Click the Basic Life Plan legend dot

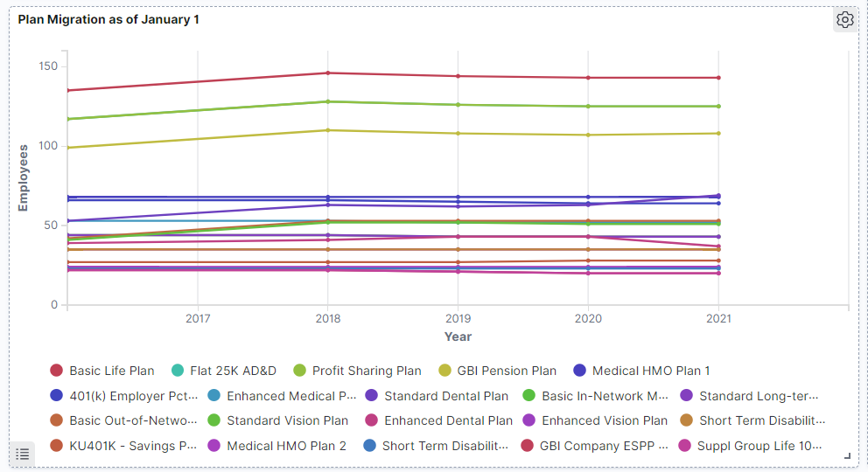[57, 371]
